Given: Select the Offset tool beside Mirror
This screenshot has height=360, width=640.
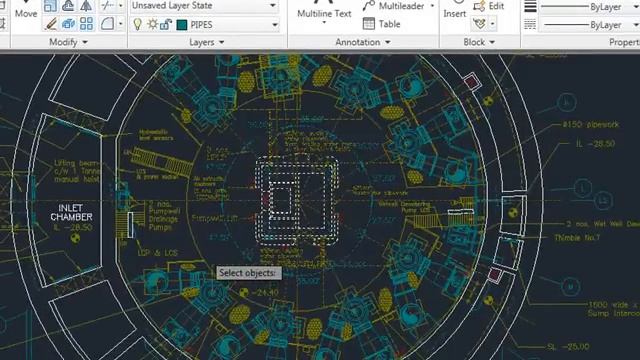Looking at the screenshot, I should click(68, 6).
